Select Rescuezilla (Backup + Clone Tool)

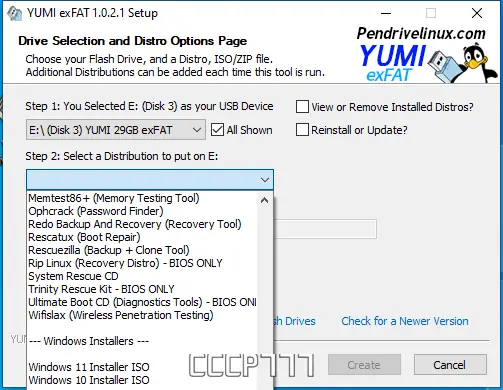point(142,250)
